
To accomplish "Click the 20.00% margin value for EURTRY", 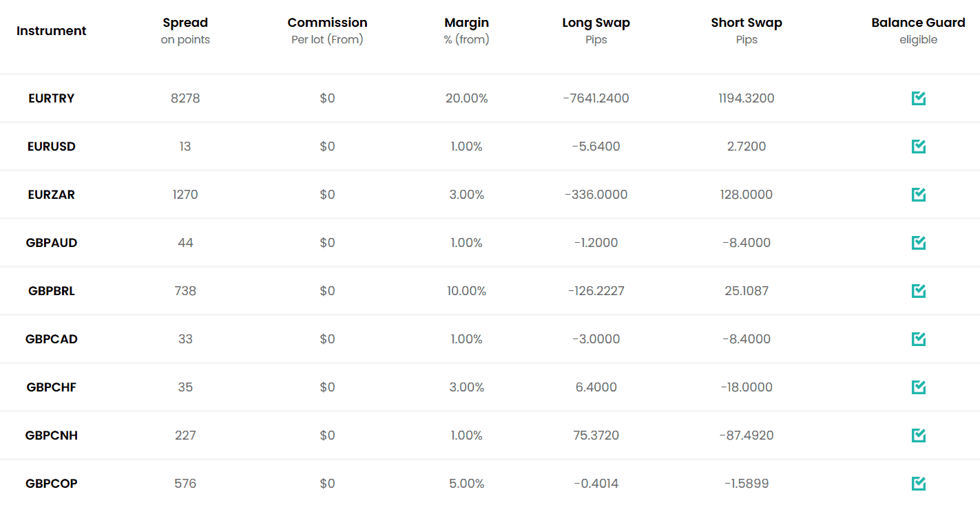I will click(466, 98).
